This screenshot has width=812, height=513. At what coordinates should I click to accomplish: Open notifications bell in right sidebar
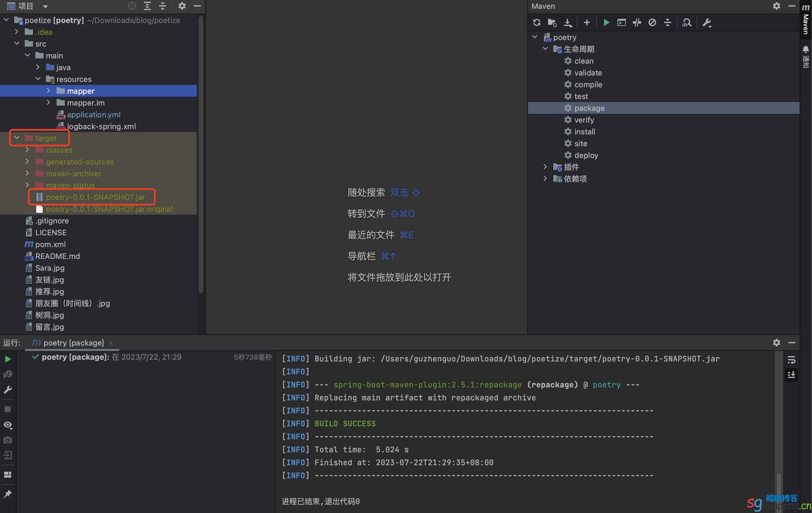[x=806, y=50]
